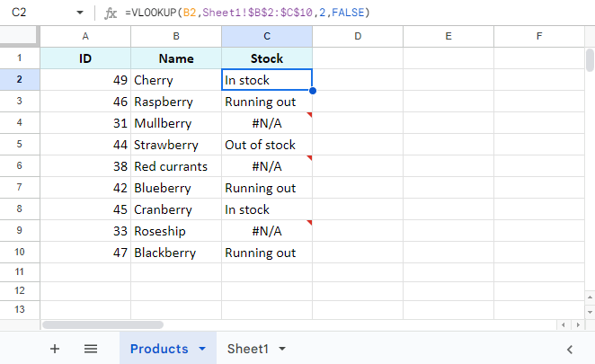Click the red note marker on cell C6

point(310,157)
